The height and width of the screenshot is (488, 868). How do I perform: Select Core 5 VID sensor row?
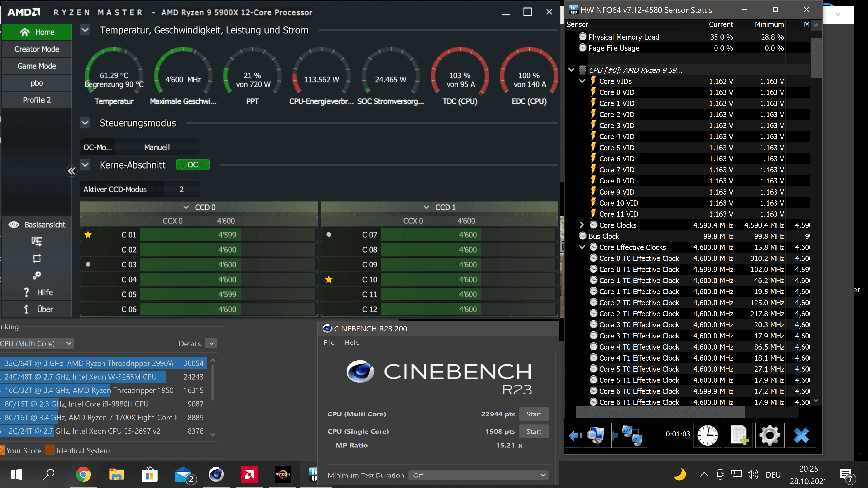pos(687,148)
